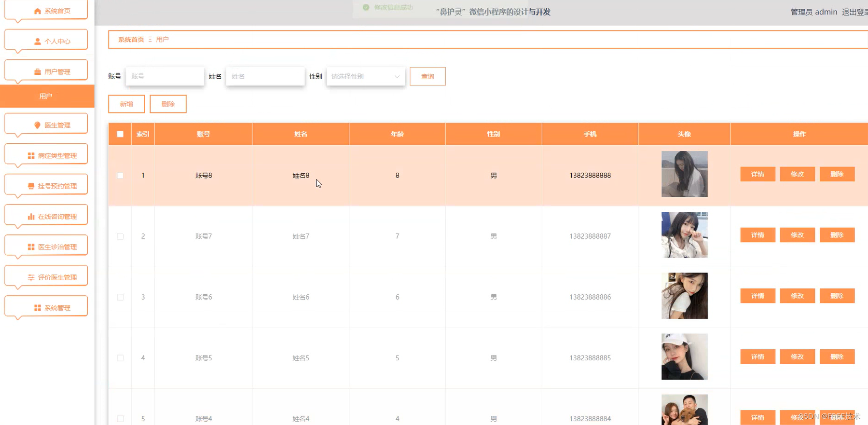
Task: Click the 删除 batch delete button below search
Action: tap(168, 104)
